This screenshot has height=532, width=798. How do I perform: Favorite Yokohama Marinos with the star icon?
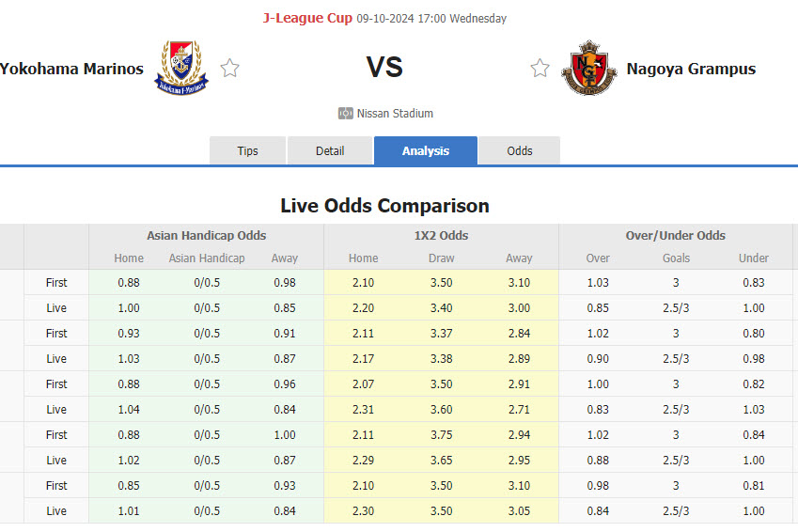tap(230, 68)
